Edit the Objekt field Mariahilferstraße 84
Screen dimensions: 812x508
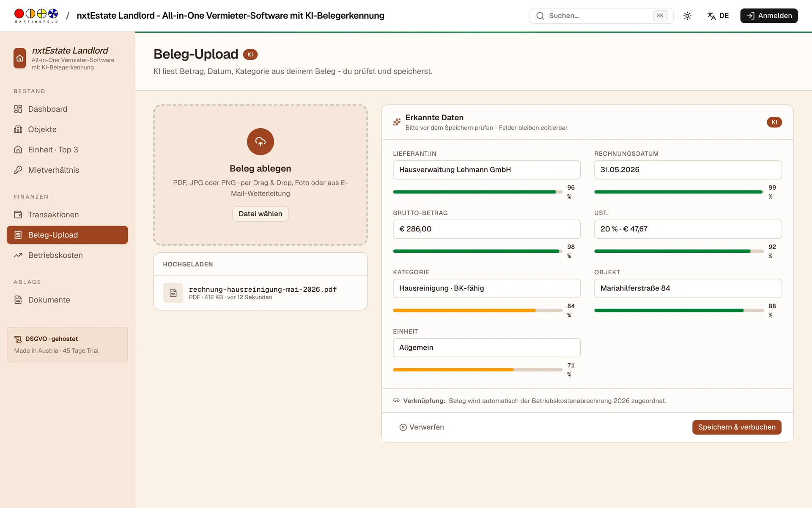point(688,288)
